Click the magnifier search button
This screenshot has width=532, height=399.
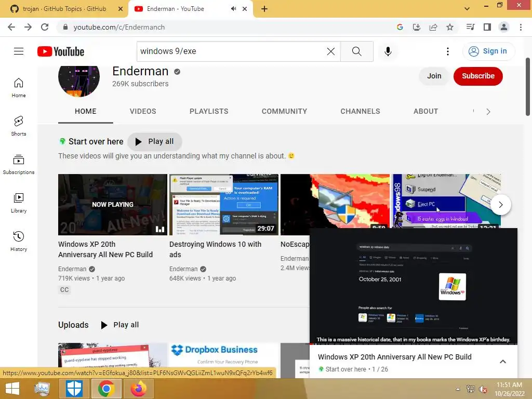coord(356,51)
